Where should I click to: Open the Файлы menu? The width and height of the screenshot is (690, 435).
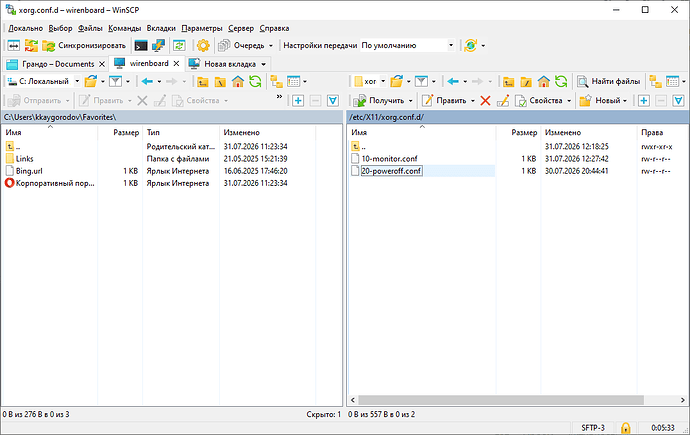point(90,28)
